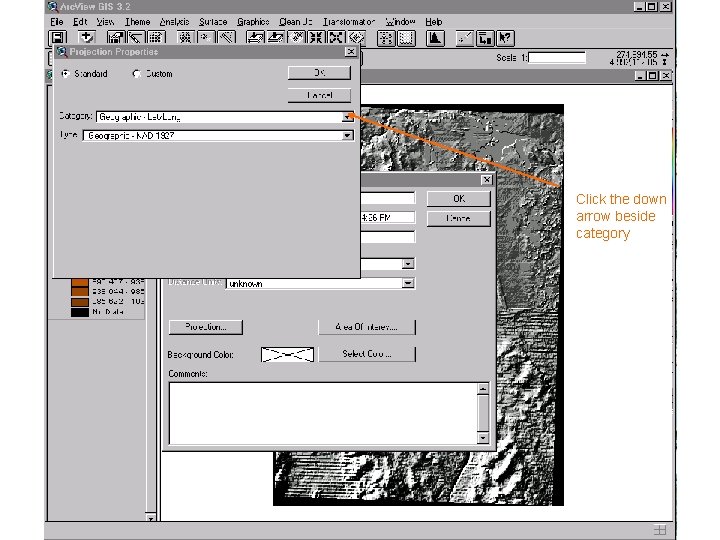Click toolbar icon right of the histogram
Image resolution: width=720 pixels, height=540 pixels.
[465, 38]
